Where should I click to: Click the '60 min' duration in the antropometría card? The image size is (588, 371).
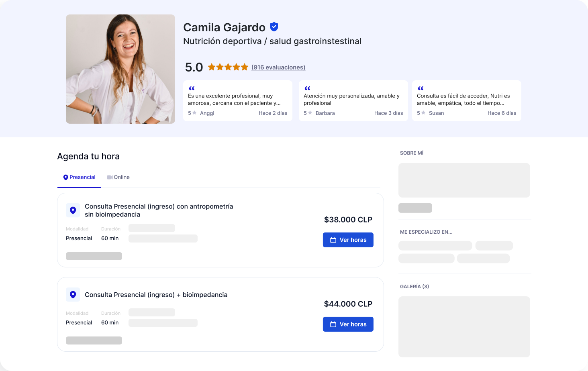[x=110, y=238]
